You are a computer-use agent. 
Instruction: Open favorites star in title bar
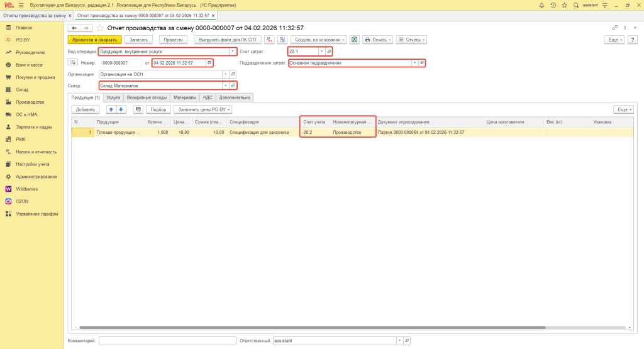pyautogui.click(x=564, y=5)
